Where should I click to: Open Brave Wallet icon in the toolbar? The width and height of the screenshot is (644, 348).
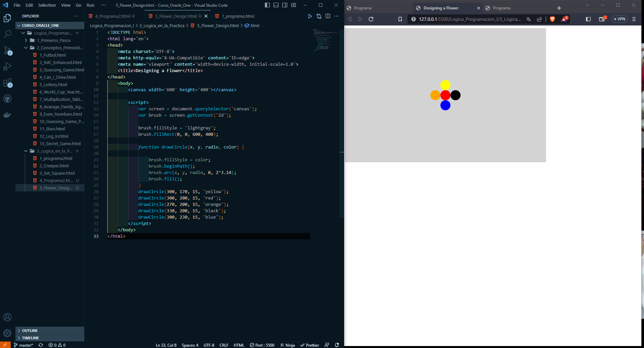tap(602, 19)
